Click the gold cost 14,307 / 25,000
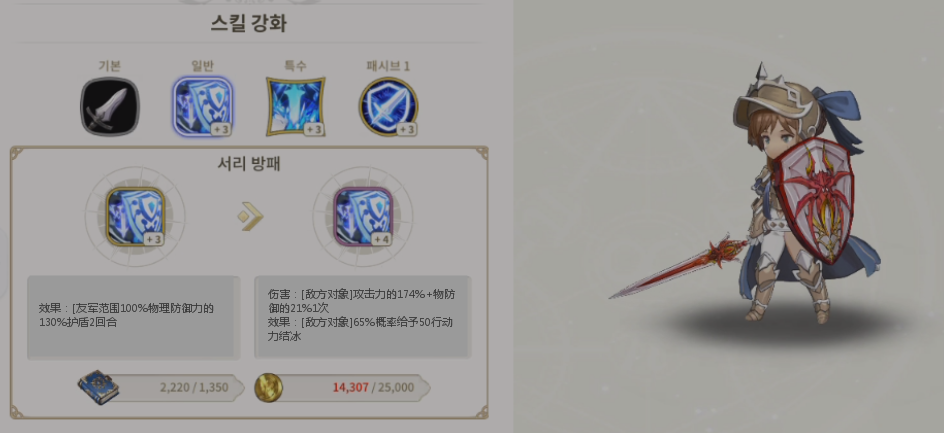The image size is (944, 433). click(x=373, y=387)
